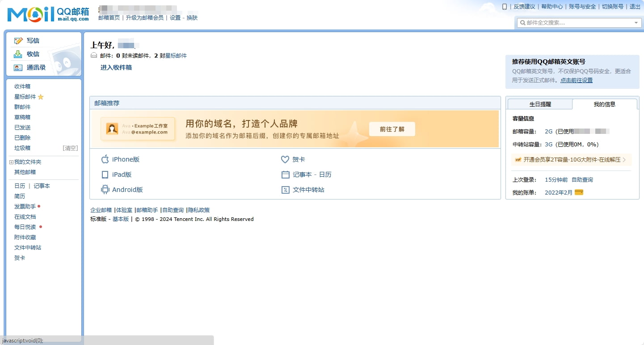Click the heart icon for 贺卡
Image resolution: width=644 pixels, height=345 pixels.
(285, 159)
